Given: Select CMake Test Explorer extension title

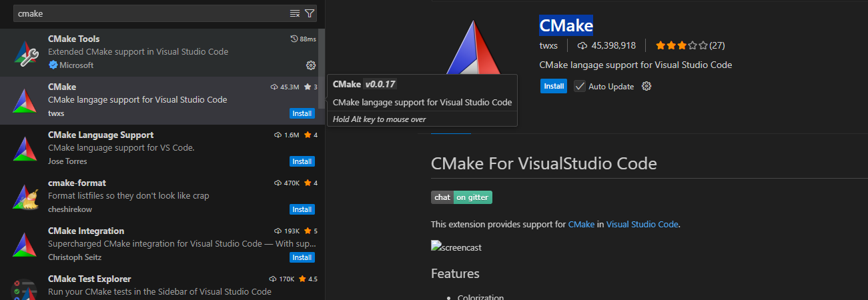Looking at the screenshot, I should 89,279.
